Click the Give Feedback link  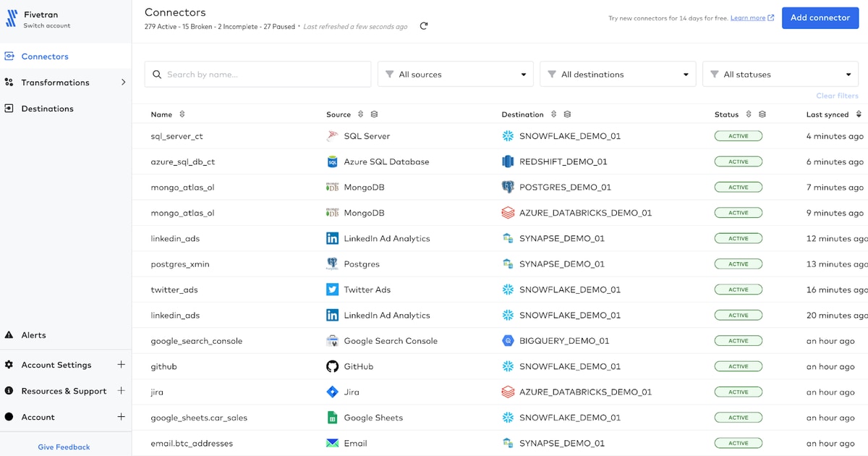[64, 447]
